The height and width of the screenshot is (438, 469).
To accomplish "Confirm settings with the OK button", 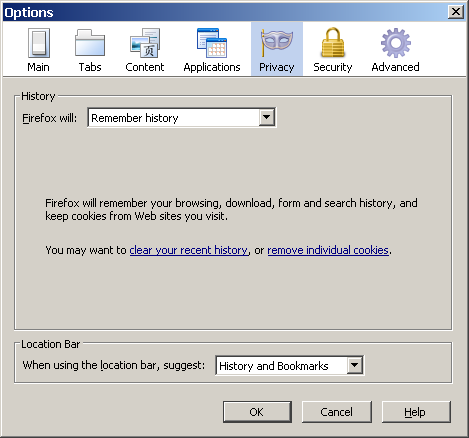I will (x=257, y=412).
